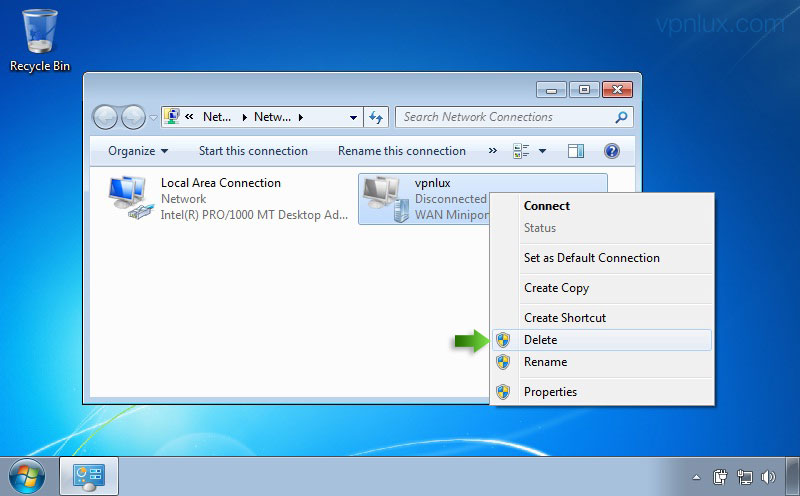Viewport: 800px width, 496px height.
Task: Click Show desktop button at taskbar end
Action: coord(792,477)
